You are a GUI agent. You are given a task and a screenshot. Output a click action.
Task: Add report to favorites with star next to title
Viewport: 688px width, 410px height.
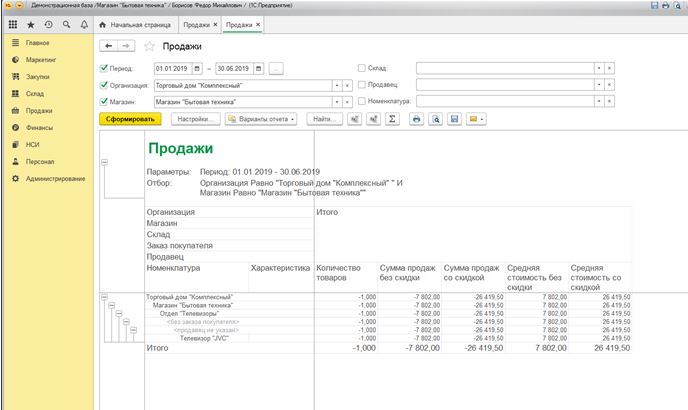(x=150, y=46)
